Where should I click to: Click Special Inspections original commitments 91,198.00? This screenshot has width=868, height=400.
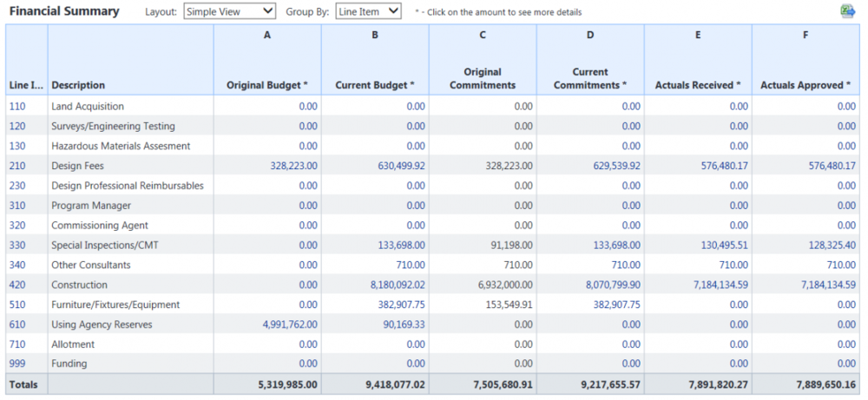[x=511, y=245]
